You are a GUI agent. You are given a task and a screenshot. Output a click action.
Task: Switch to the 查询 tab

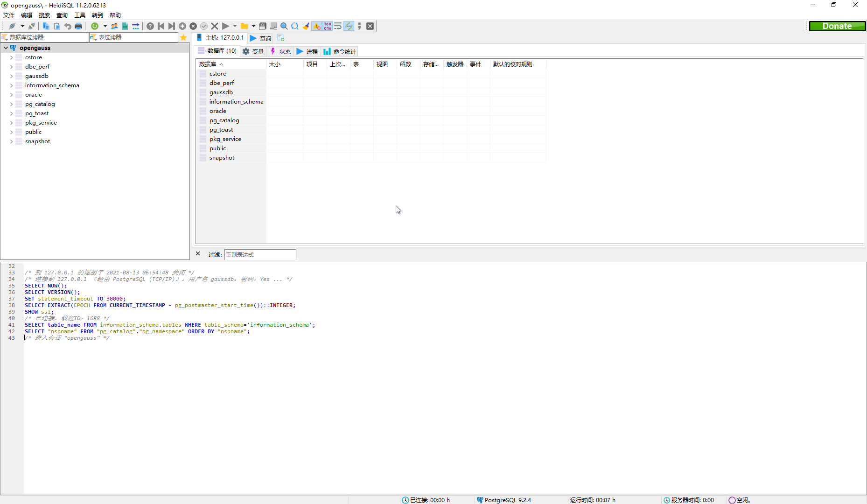click(261, 38)
